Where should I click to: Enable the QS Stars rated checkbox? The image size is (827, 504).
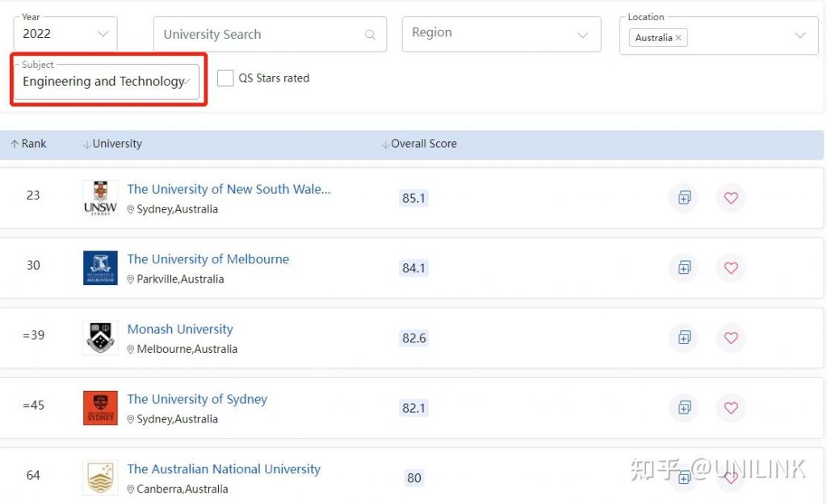tap(225, 78)
